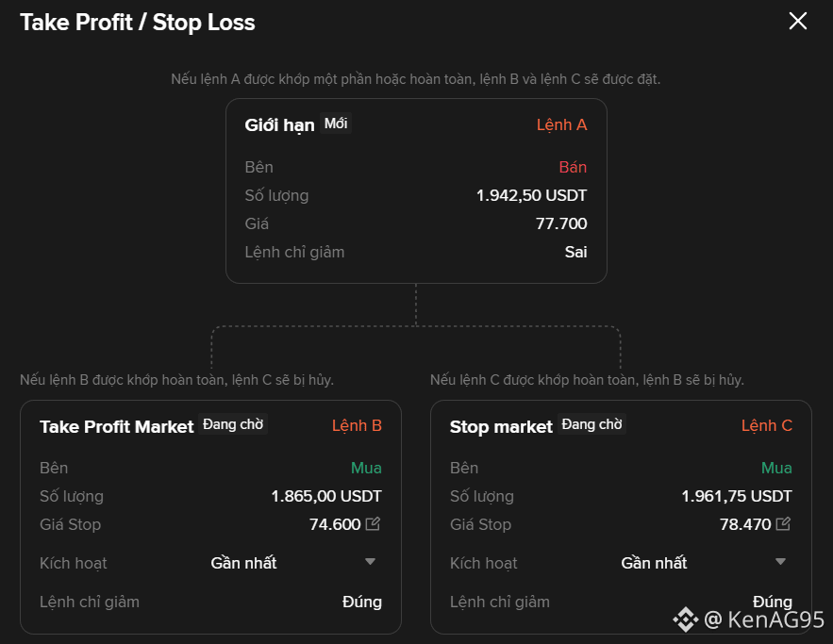Click the Lệnh B label
The image size is (833, 644).
pyautogui.click(x=357, y=425)
